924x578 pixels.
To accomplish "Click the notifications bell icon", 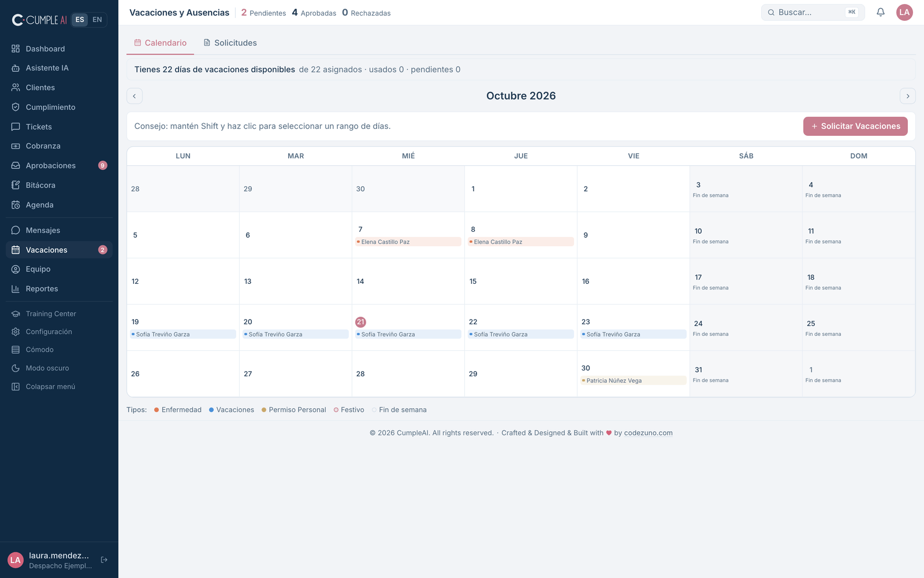I will coord(881,12).
